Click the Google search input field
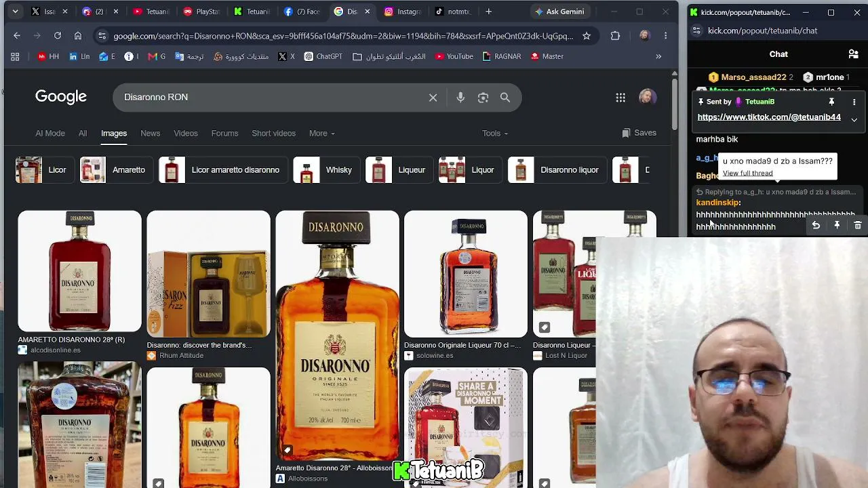The width and height of the screenshot is (868, 488). (x=271, y=98)
